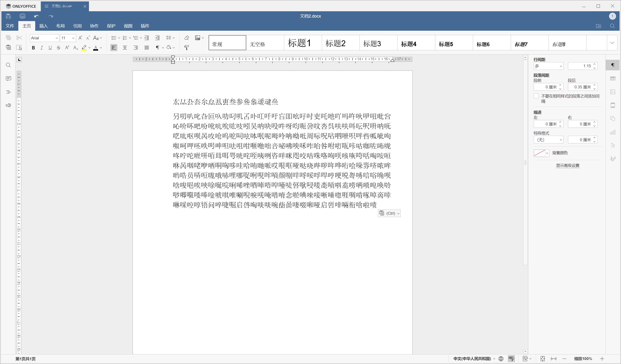Click the font size input field
Screen dimensions: 621x364
tap(65, 38)
